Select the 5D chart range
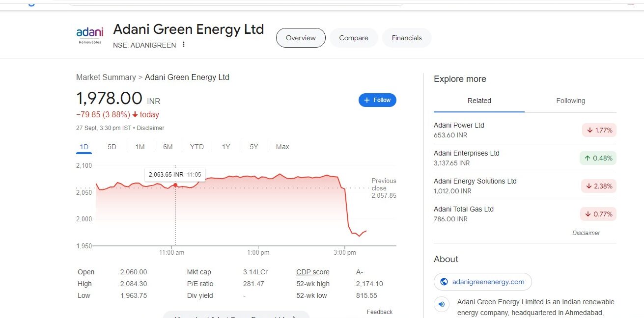The height and width of the screenshot is (318, 644). (x=112, y=147)
